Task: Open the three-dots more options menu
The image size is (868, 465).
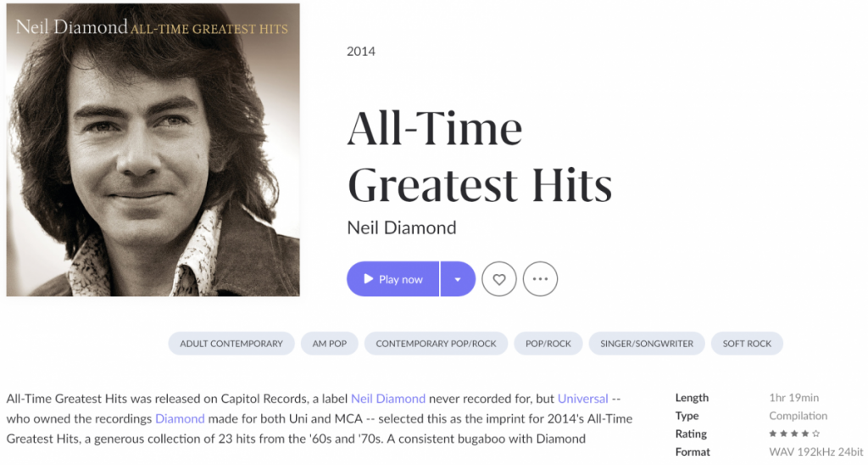Action: (540, 279)
